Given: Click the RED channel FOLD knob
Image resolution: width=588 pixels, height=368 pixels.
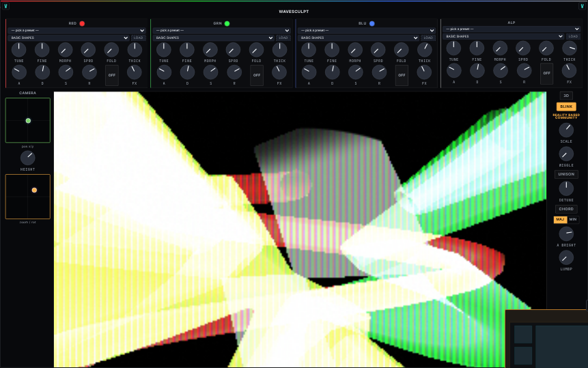Looking at the screenshot, I should (x=111, y=50).
